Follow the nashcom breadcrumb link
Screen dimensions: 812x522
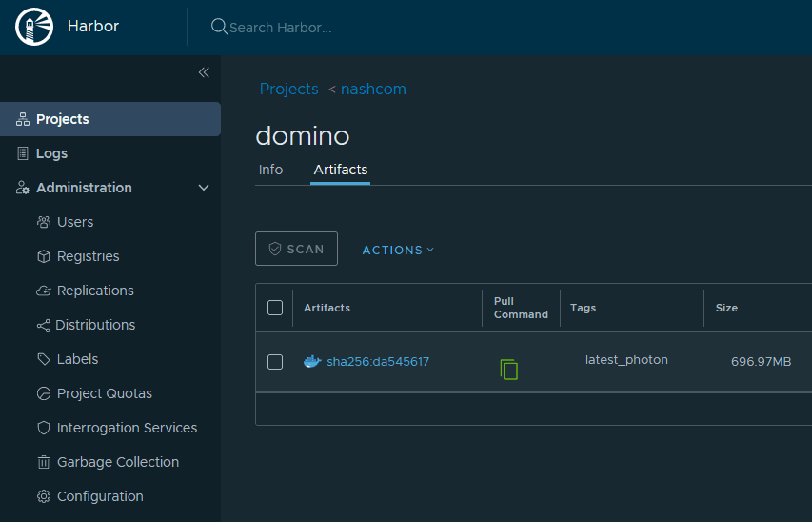point(373,90)
